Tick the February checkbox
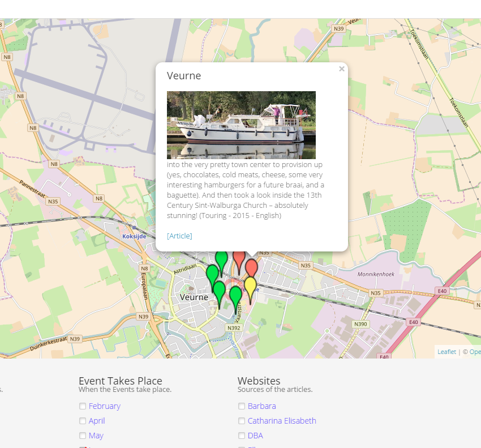The width and height of the screenshot is (481, 448). click(83, 406)
